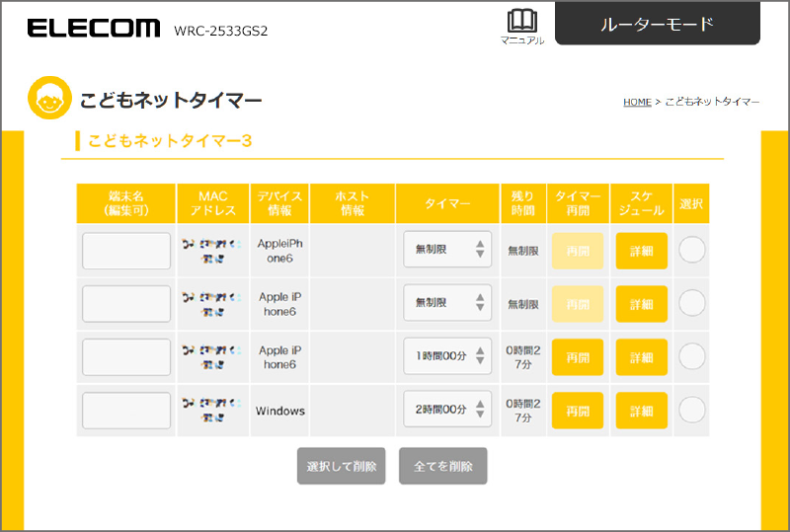The image size is (790, 532).
Task: Select radio button for AppleiPhone6 row
Action: pyautogui.click(x=692, y=250)
